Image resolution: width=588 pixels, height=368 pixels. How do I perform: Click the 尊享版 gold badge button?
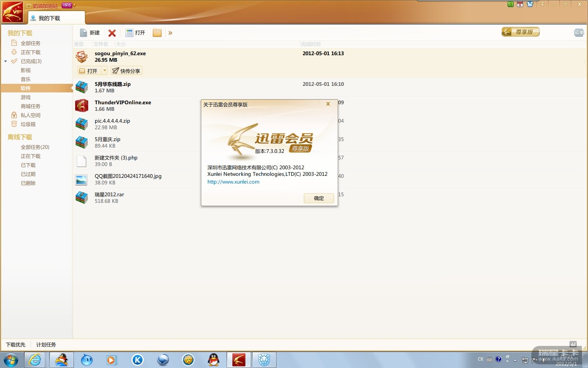pyautogui.click(x=521, y=32)
